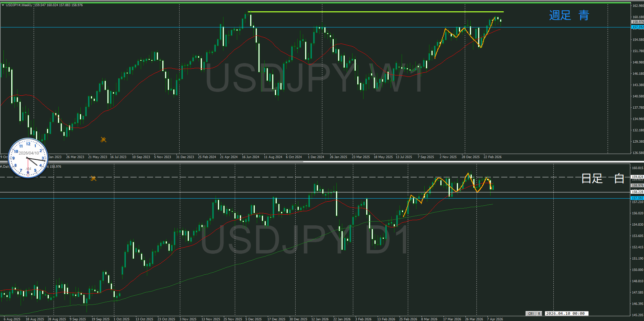Image resolution: width=644 pixels, height=321 pixels.
Task: Open the USDJPY Weekly chart dropdown triangle
Action: pos(3,5)
